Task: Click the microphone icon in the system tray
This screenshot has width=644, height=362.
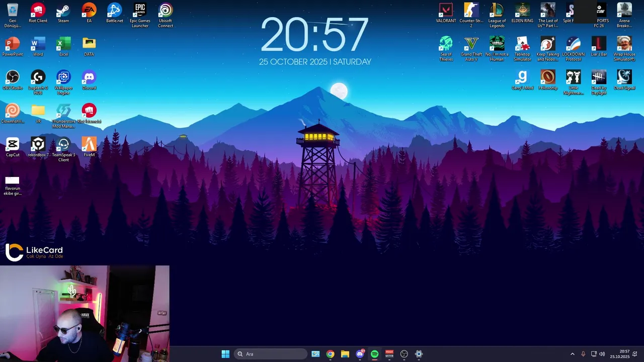Action: [583, 354]
